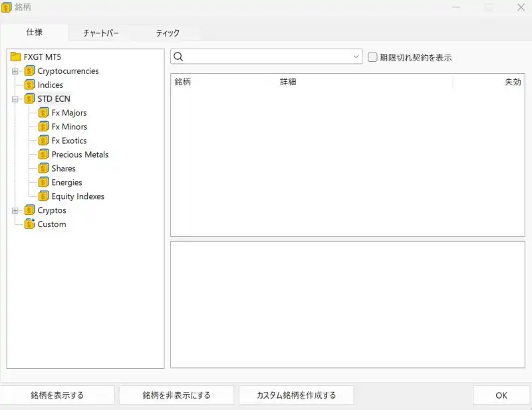The image size is (532, 410).
Task: Click the Custom group icon with star
Action: click(29, 224)
